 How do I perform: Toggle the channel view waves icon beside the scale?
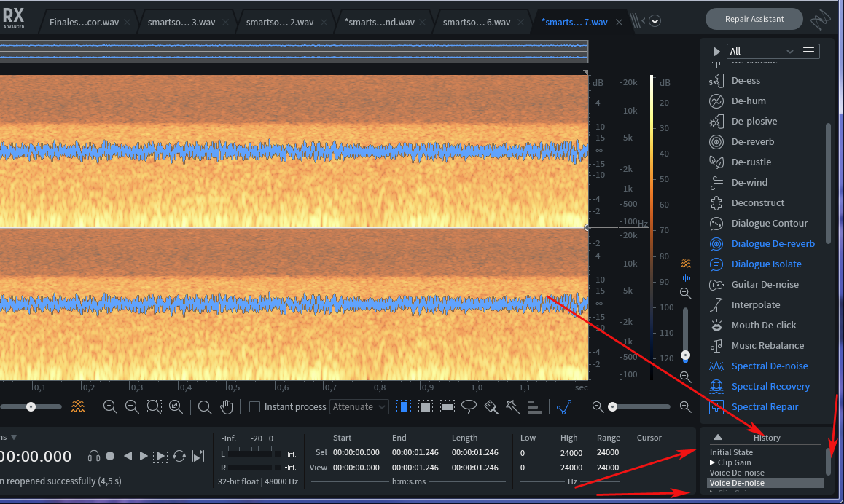pos(685,264)
